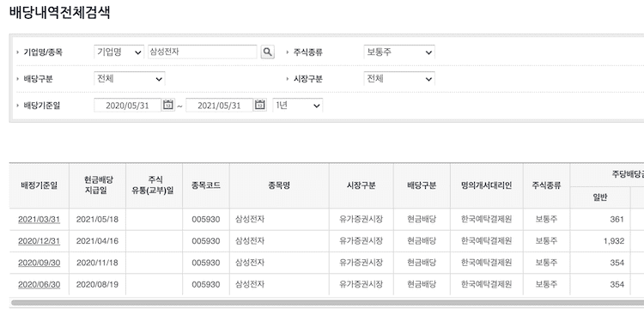Image resolution: width=644 pixels, height=309 pixels.
Task: Click 한국예탁결제원 in the 2020/06/30 row
Action: pos(487,284)
